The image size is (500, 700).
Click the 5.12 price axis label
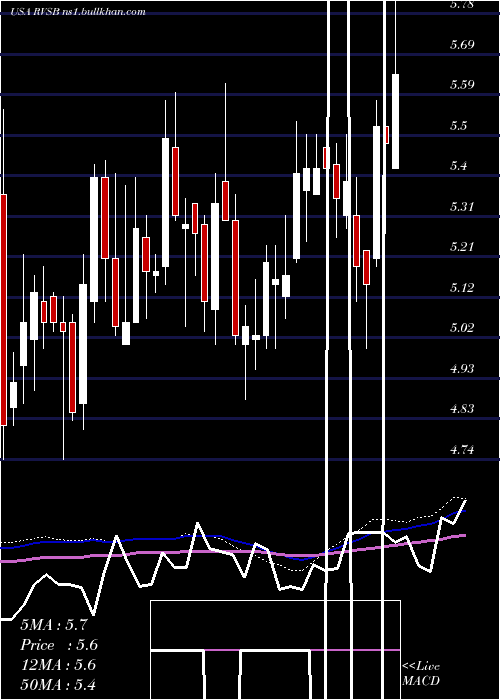pyautogui.click(x=462, y=287)
